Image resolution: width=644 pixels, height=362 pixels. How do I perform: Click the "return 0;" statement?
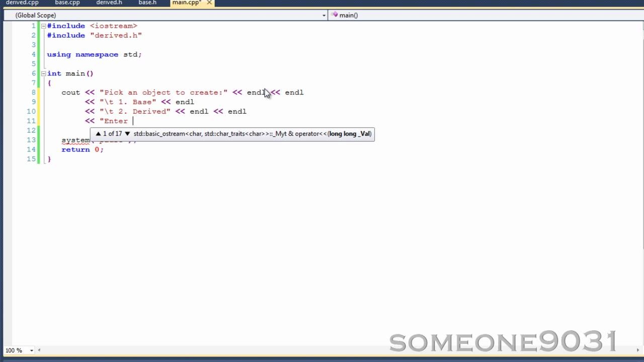[83, 150]
